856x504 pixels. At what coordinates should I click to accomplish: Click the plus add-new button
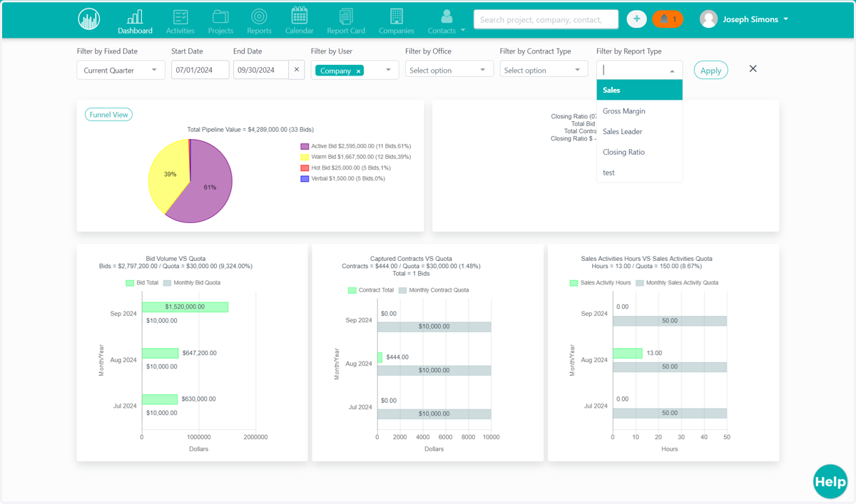[637, 19]
